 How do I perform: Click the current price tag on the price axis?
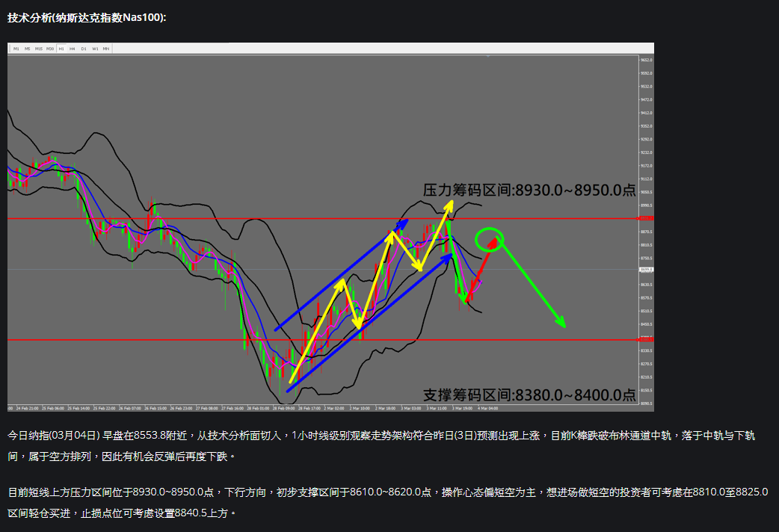647,270
